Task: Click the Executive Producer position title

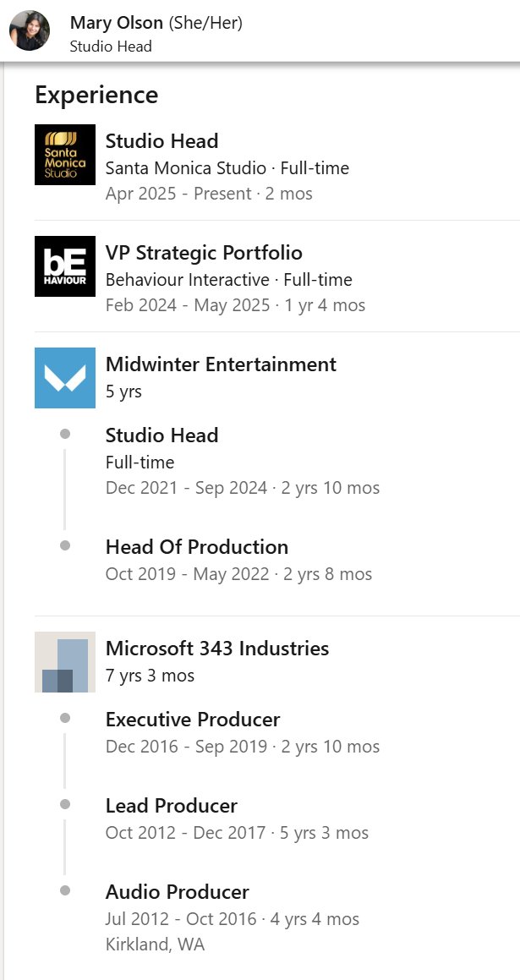Action: [x=192, y=720]
